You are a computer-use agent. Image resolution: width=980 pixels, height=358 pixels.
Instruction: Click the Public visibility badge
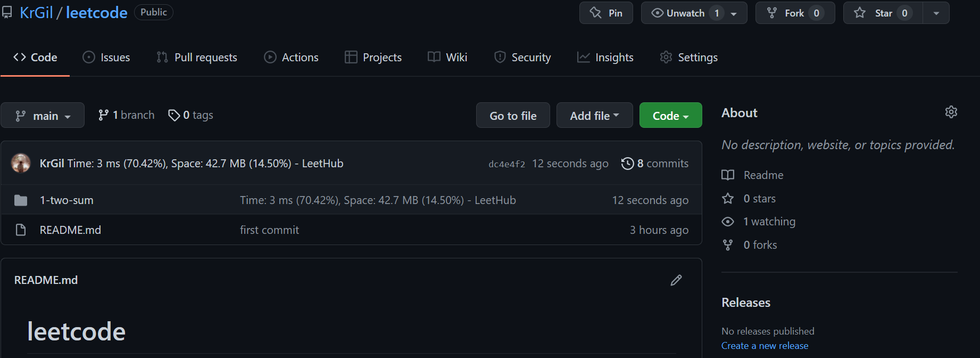click(154, 12)
